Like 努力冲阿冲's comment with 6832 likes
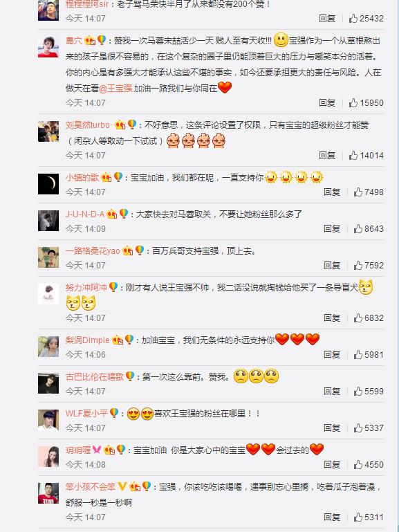The image size is (399, 532). click(358, 318)
